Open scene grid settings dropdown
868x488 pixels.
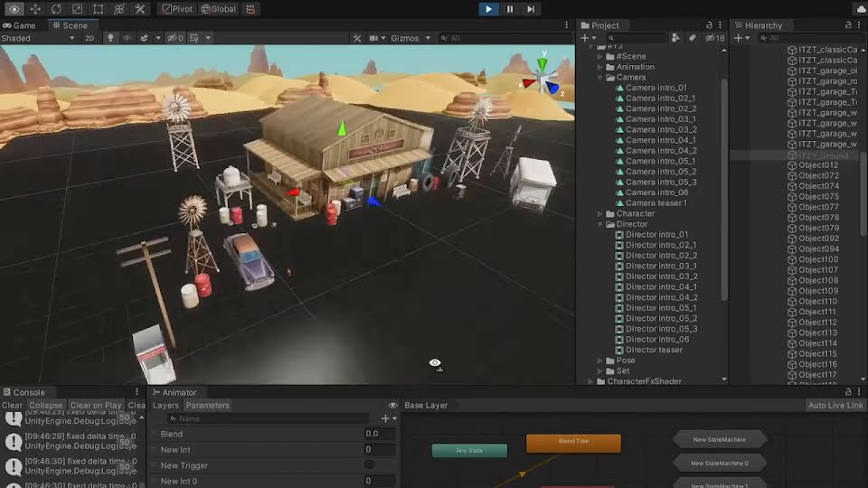(208, 38)
